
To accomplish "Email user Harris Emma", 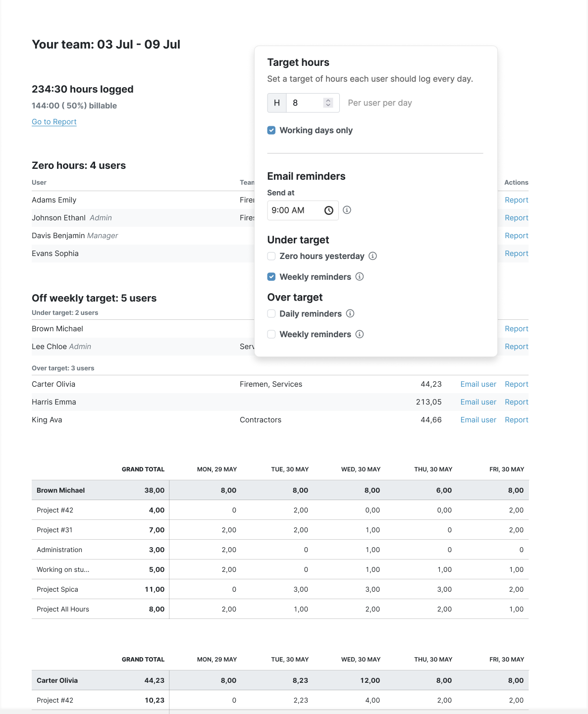I will 478,402.
